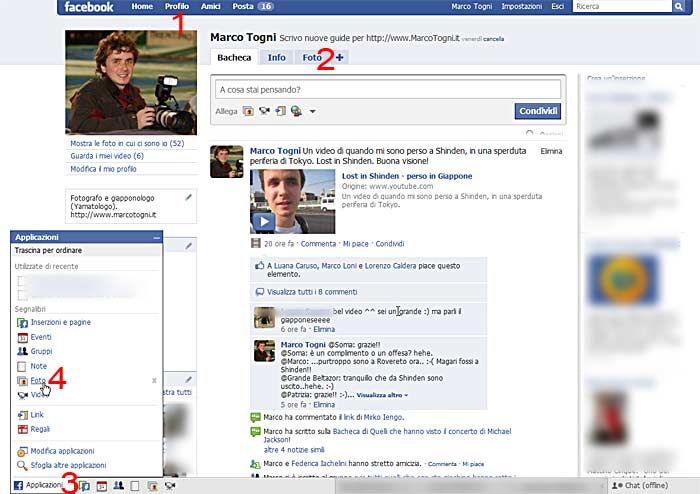Open Guarda i miei video (6)
The height and width of the screenshot is (494, 700).
click(107, 156)
